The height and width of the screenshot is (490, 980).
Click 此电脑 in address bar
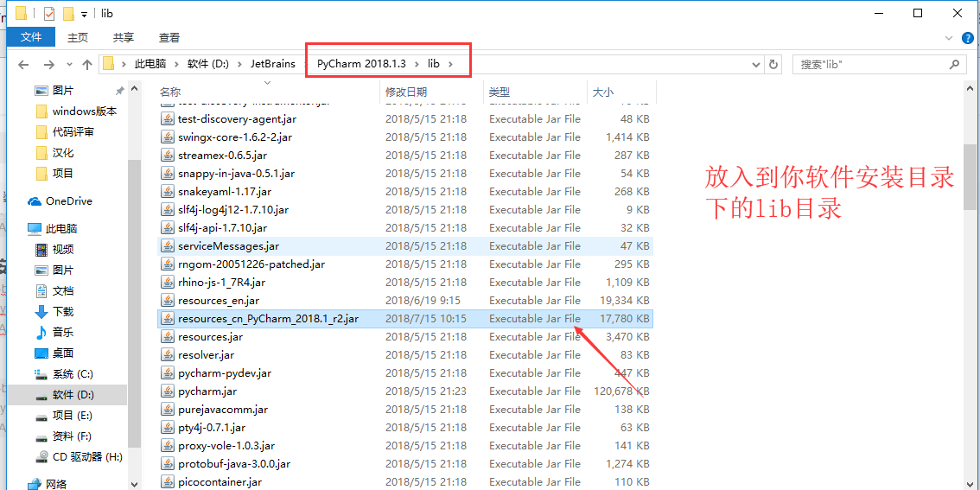pyautogui.click(x=150, y=64)
